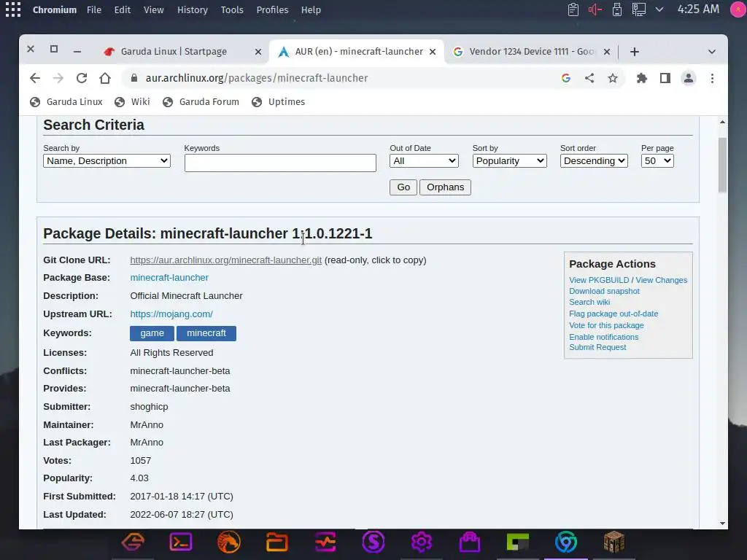Expand the tab search dropdown arrow

(x=712, y=52)
